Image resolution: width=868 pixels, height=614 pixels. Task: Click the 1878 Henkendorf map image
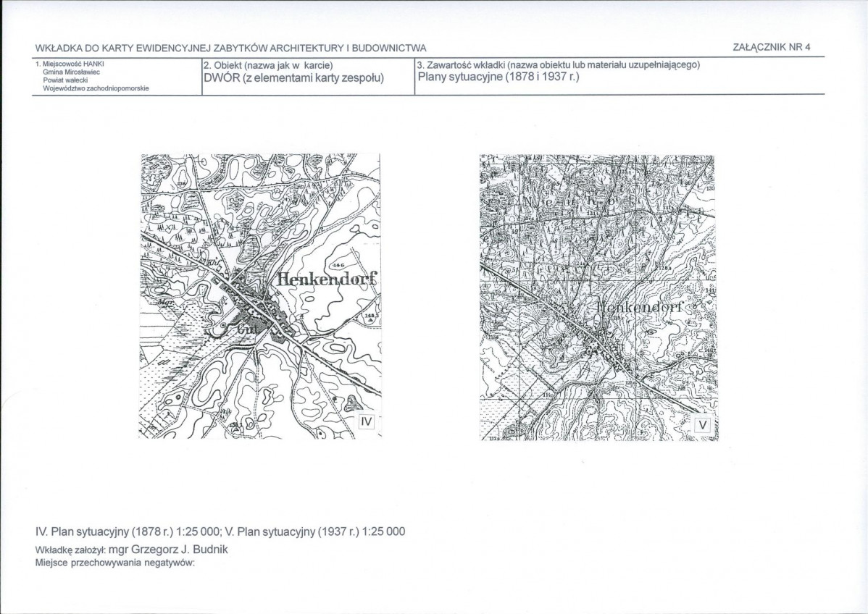[x=260, y=296]
